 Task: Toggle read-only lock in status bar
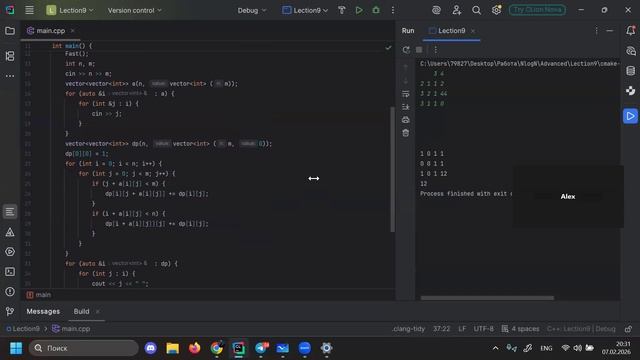coord(628,329)
